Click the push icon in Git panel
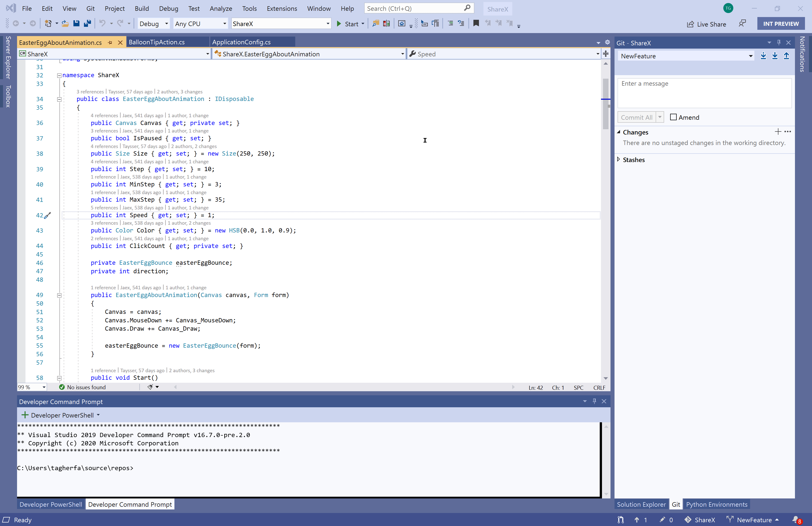The width and height of the screenshot is (812, 526). pos(786,56)
